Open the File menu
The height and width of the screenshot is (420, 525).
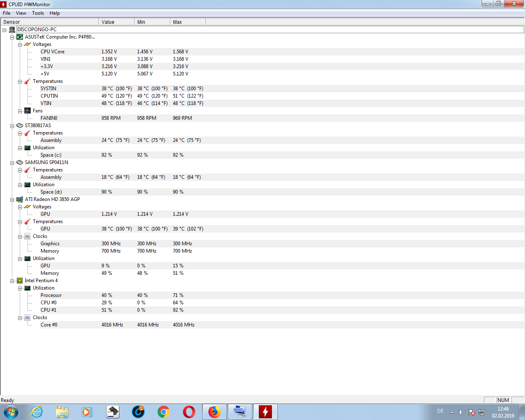click(x=7, y=13)
